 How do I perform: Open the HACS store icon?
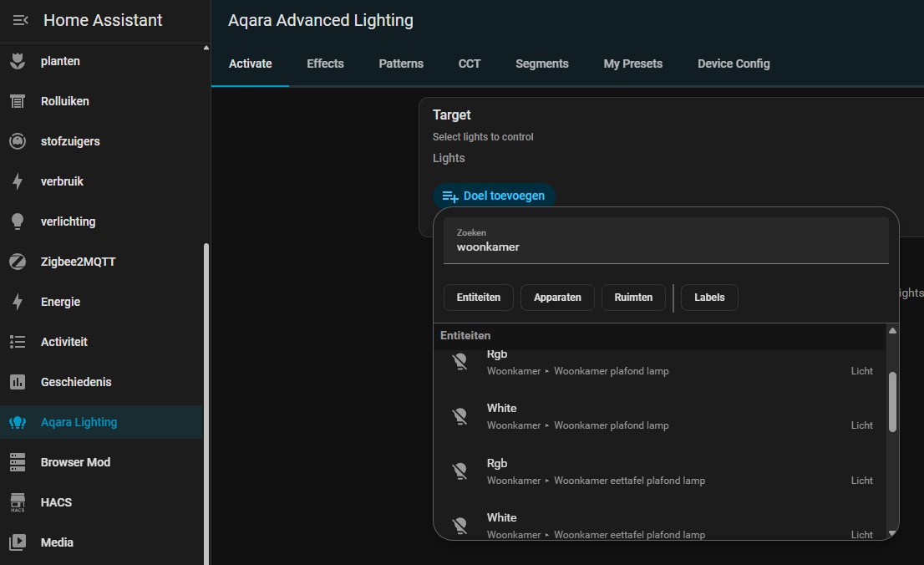[x=18, y=502]
